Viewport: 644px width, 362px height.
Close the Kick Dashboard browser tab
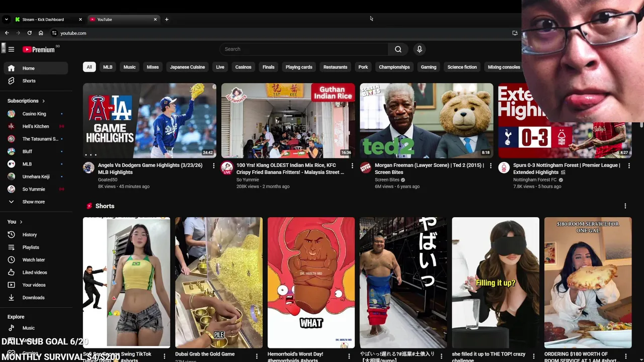[80, 20]
